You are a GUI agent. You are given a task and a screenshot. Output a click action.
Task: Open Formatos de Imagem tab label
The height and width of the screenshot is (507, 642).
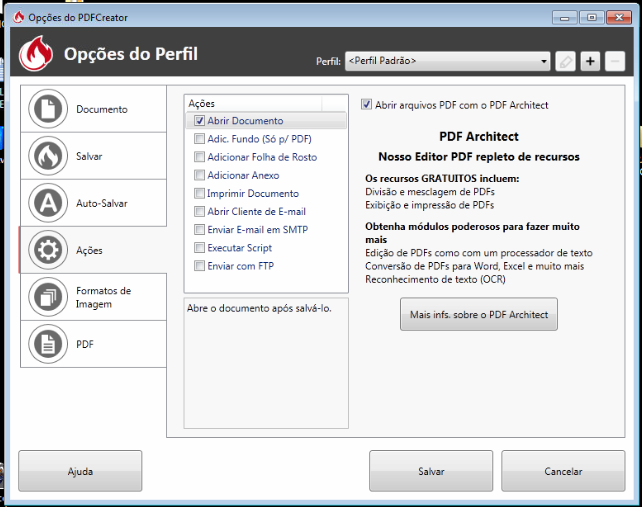click(x=104, y=297)
